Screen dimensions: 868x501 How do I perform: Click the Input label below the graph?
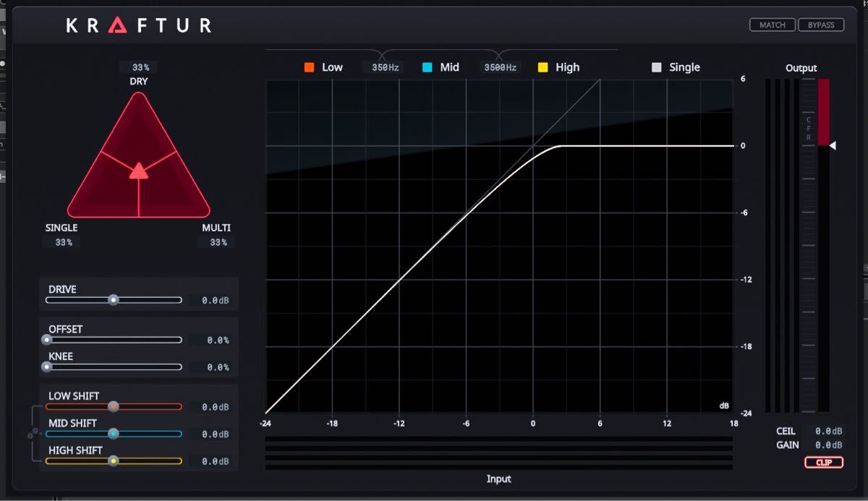point(499,479)
